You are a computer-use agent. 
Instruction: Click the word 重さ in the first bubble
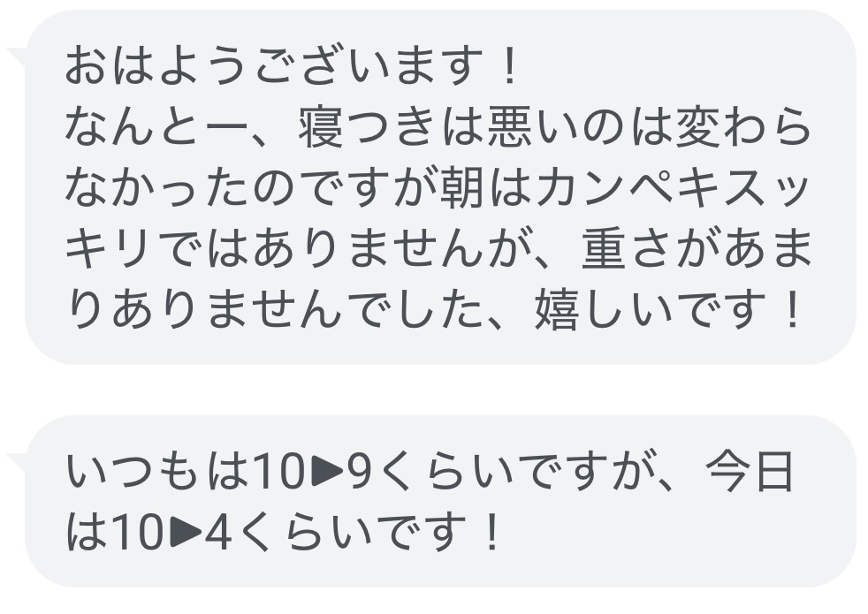point(628,248)
